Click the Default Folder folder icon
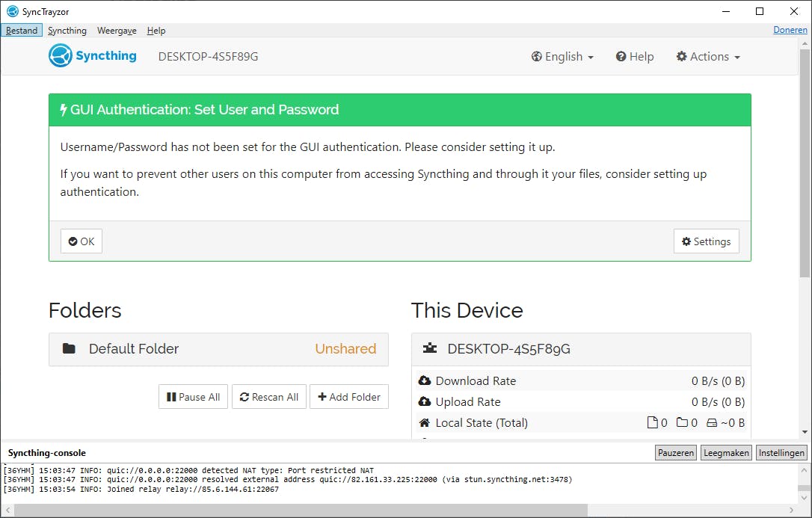This screenshot has width=812, height=518. (x=69, y=348)
